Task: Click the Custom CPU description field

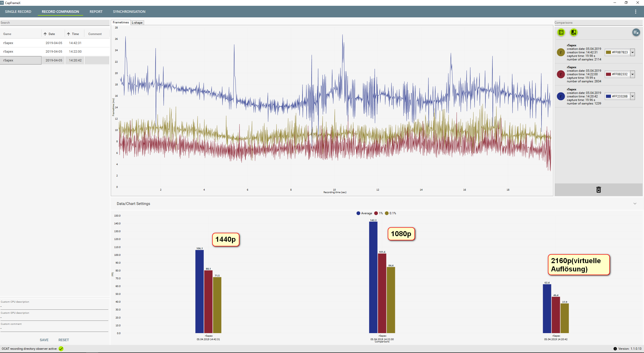Action: 54,306
